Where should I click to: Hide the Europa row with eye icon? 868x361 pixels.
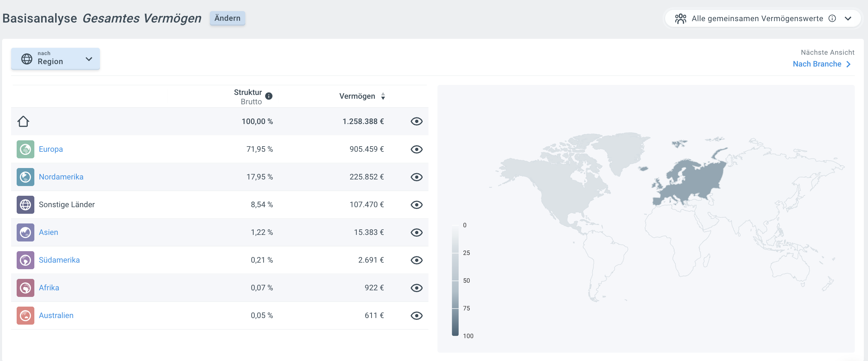416,149
